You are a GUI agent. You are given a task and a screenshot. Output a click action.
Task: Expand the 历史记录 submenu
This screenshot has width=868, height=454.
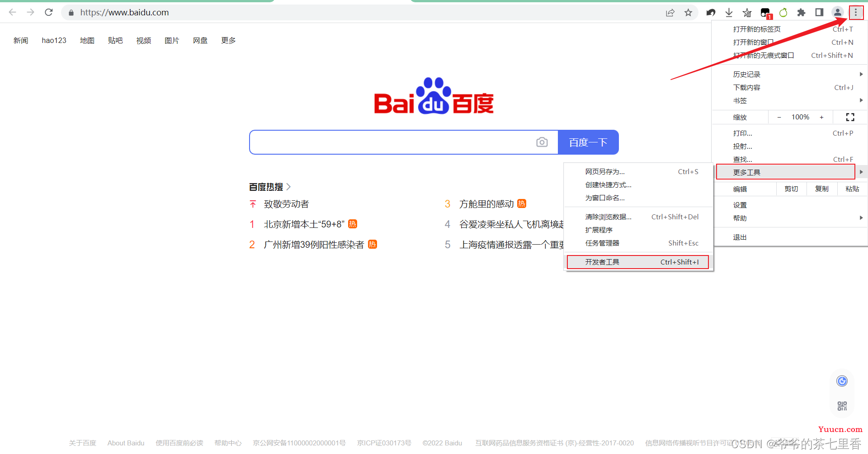coord(790,74)
